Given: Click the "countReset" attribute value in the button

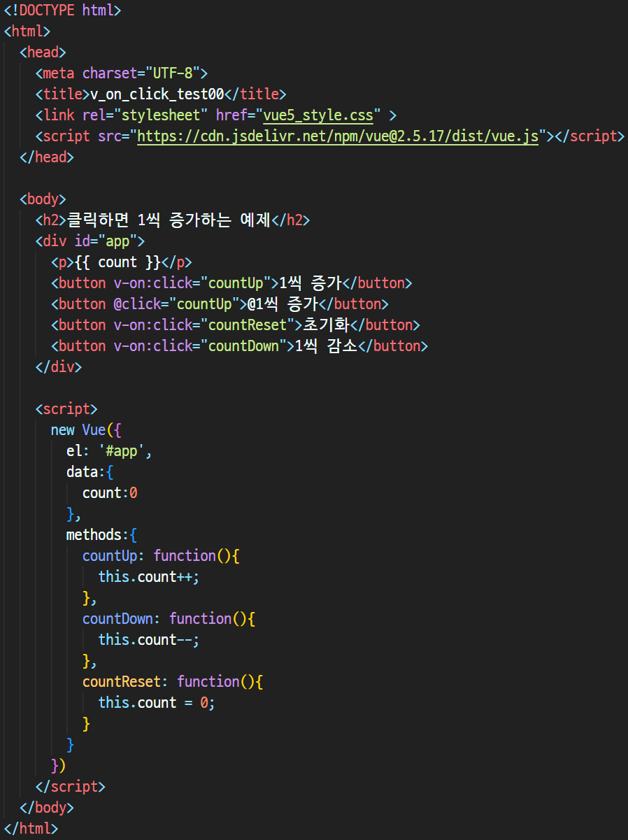Looking at the screenshot, I should pyautogui.click(x=247, y=325).
